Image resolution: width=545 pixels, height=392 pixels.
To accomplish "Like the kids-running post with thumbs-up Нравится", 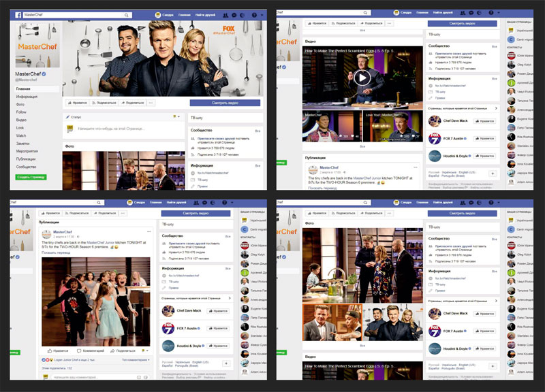I will coord(59,350).
